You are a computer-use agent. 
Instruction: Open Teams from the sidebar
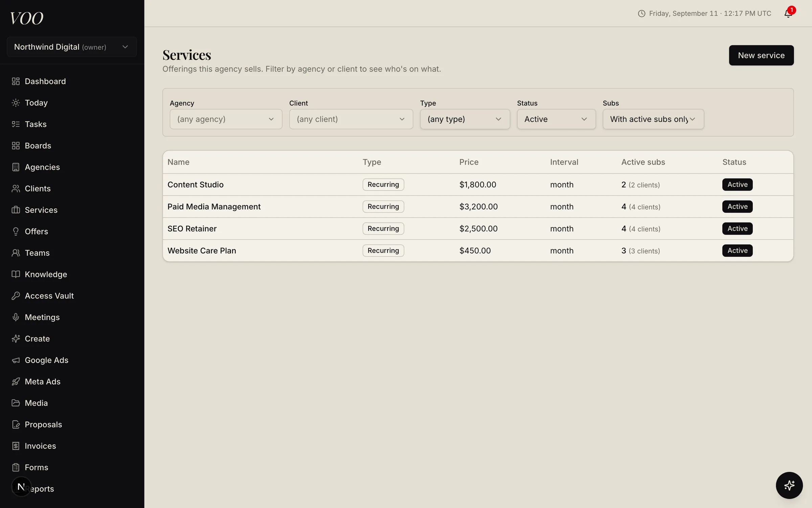click(x=37, y=253)
